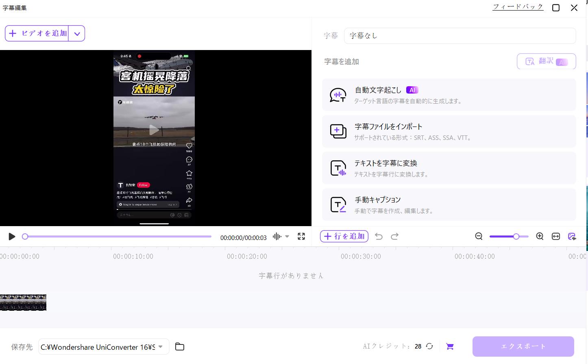Screen dimensions: 588x364
Task: Click the 字幕行がありません text
Action: [291, 276]
